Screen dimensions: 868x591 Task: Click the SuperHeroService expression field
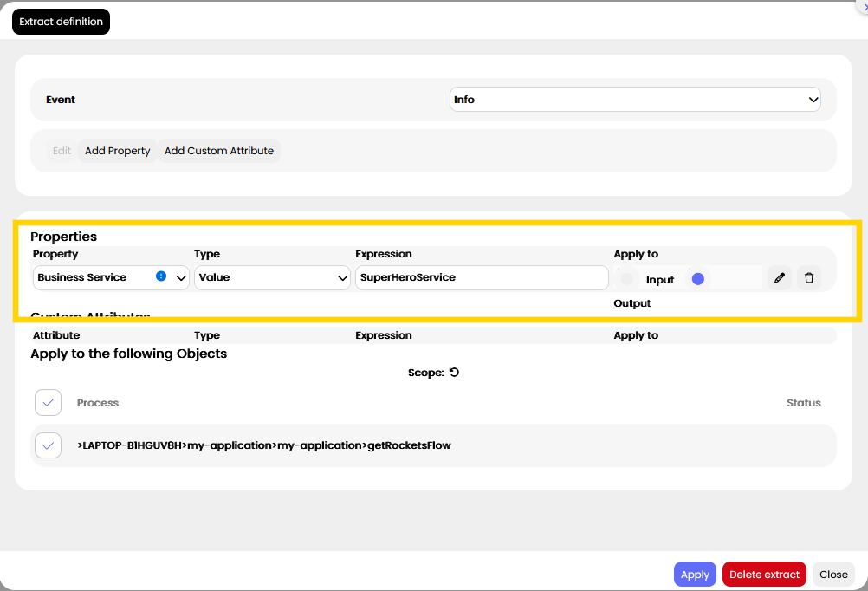coord(482,277)
